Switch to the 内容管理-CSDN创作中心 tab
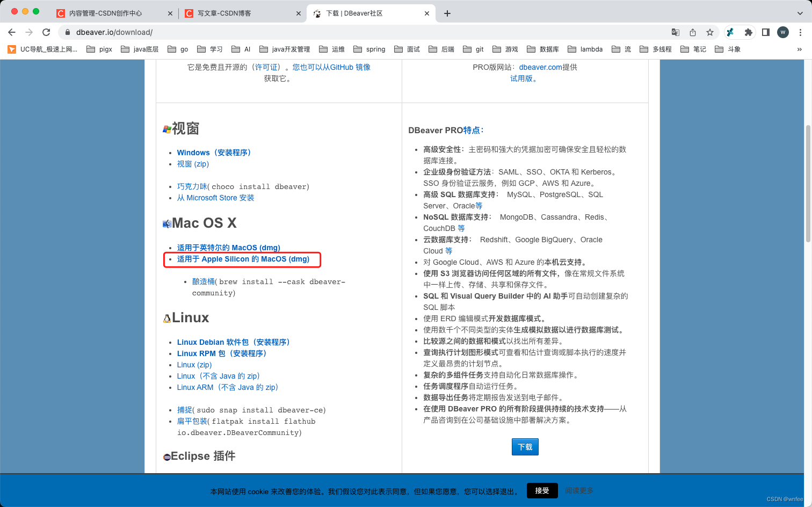 click(x=105, y=13)
